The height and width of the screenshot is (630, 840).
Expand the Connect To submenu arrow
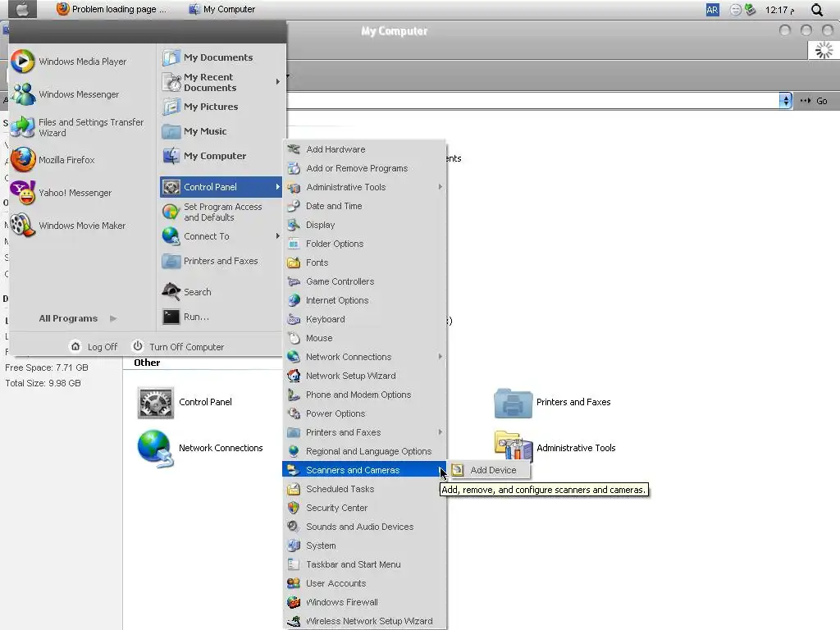click(x=277, y=236)
